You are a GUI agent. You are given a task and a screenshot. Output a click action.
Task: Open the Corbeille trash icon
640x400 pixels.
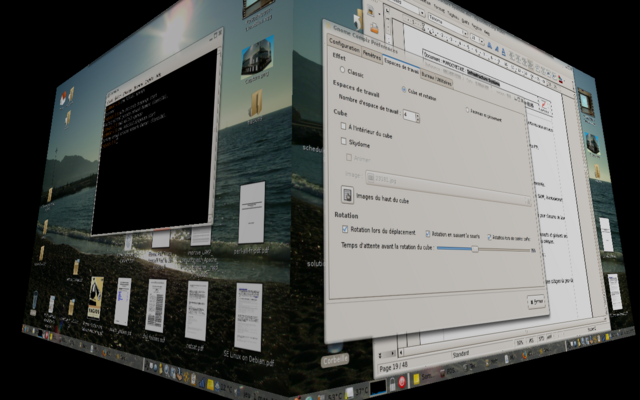pyautogui.click(x=335, y=356)
